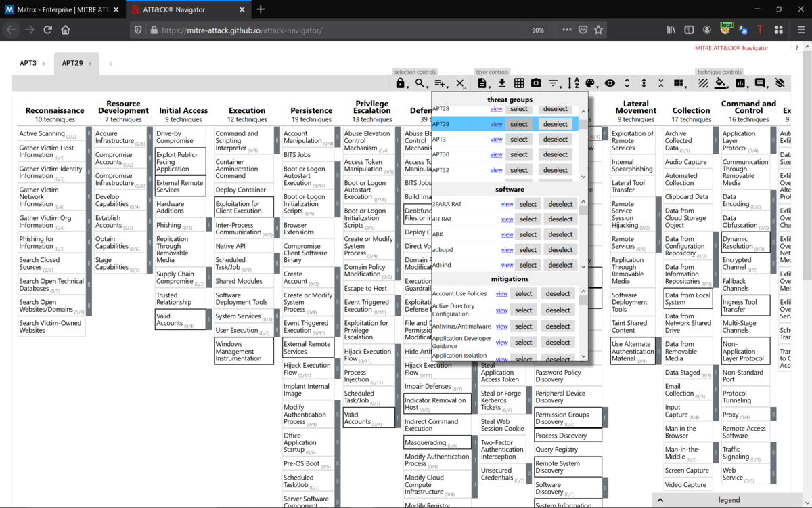Image resolution: width=812 pixels, height=508 pixels.
Task: Expand sub-techniques of Acquire Infrastructure
Action: (150, 137)
